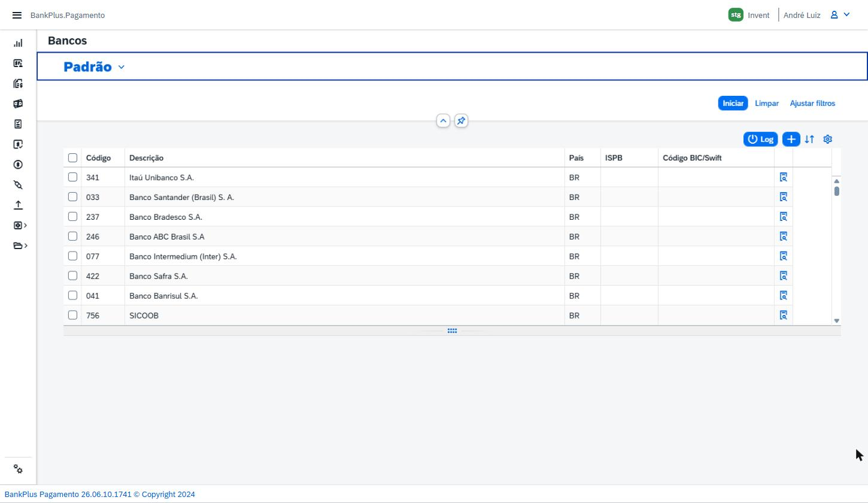Open the bar chart dashboard icon in sidebar
868x503 pixels.
click(18, 43)
